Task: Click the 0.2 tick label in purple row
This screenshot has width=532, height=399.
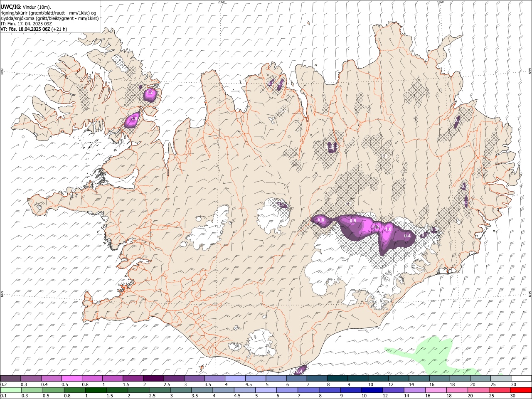Action: (x=3, y=384)
